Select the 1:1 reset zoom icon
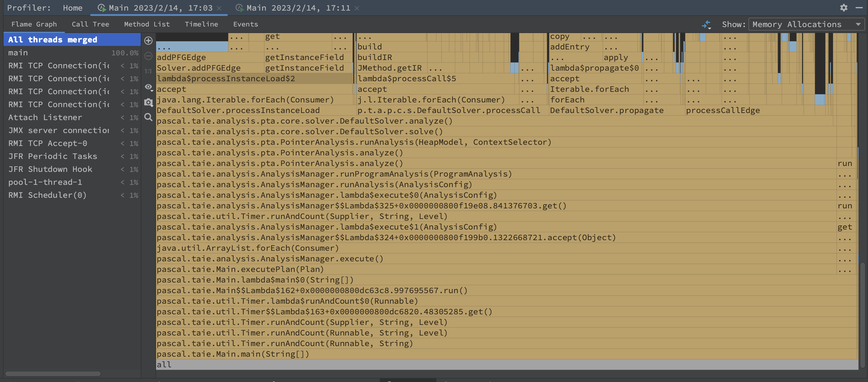Image resolution: width=868 pixels, height=382 pixels. coord(148,71)
